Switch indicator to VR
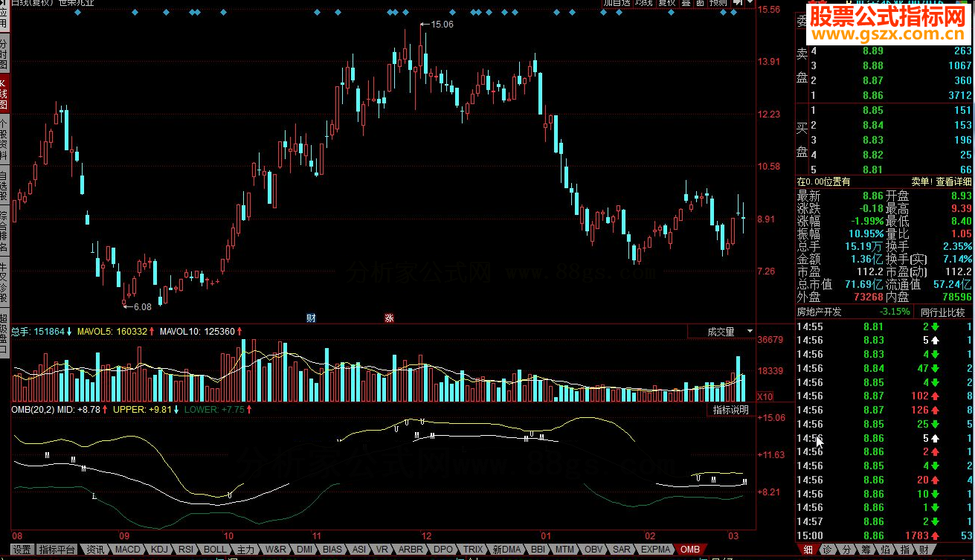975x560 pixels. point(382,550)
